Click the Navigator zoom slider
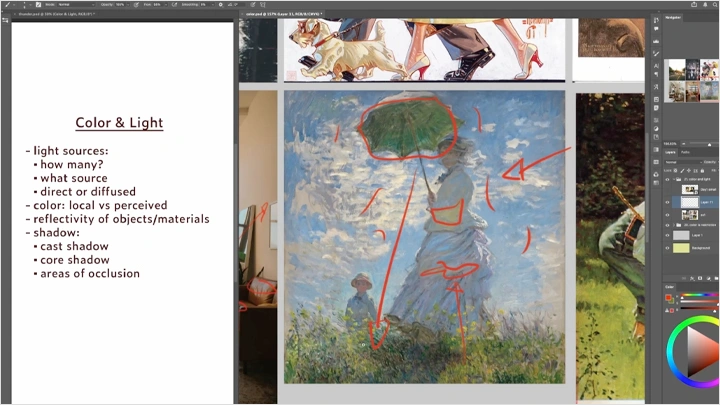The width and height of the screenshot is (720, 405). pos(697,143)
